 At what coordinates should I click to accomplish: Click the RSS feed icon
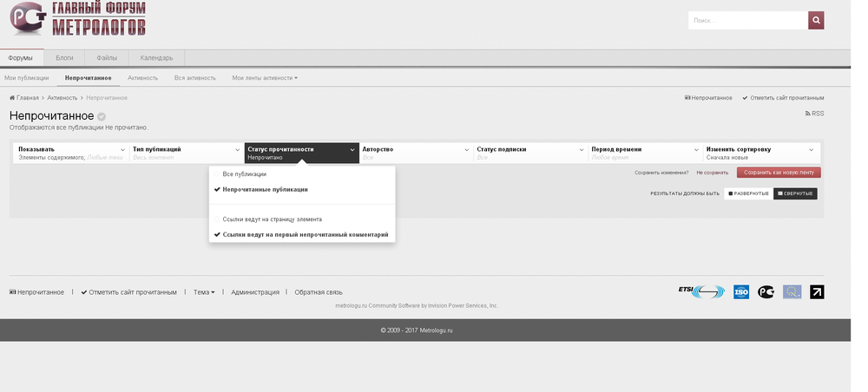tap(808, 114)
